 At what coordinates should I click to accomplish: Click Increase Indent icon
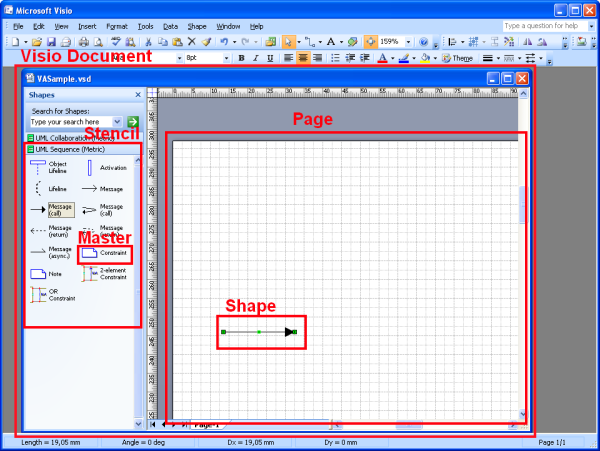[x=364, y=58]
